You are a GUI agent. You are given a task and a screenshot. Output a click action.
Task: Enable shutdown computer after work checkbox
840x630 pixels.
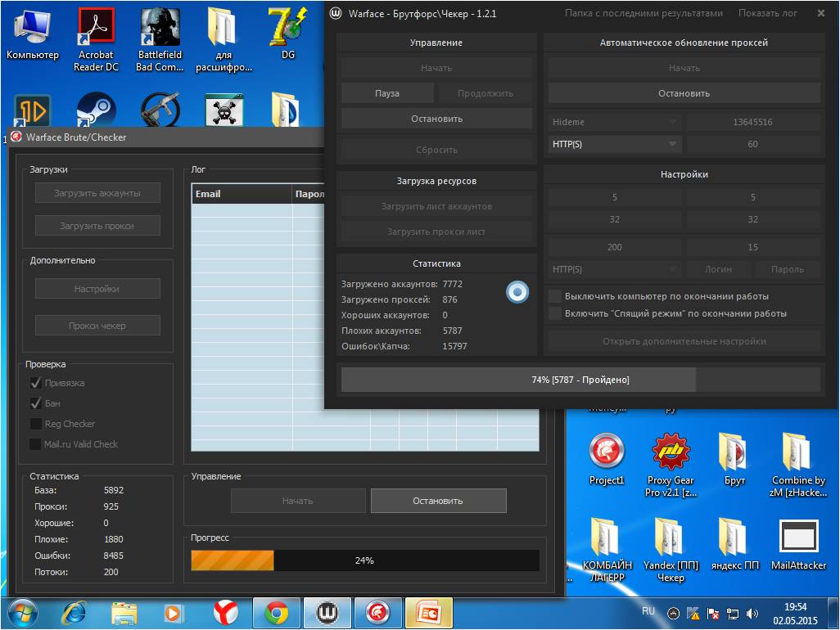[555, 296]
